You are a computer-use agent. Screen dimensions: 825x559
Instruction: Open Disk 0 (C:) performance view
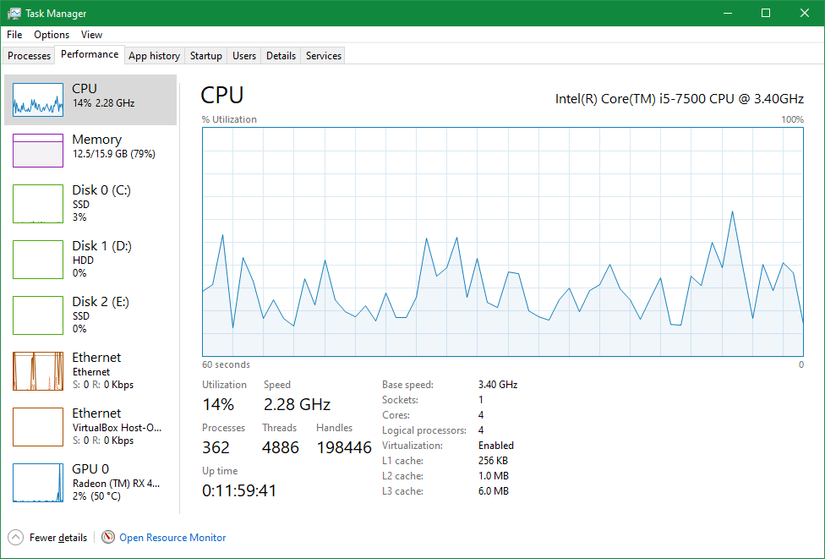pos(90,203)
